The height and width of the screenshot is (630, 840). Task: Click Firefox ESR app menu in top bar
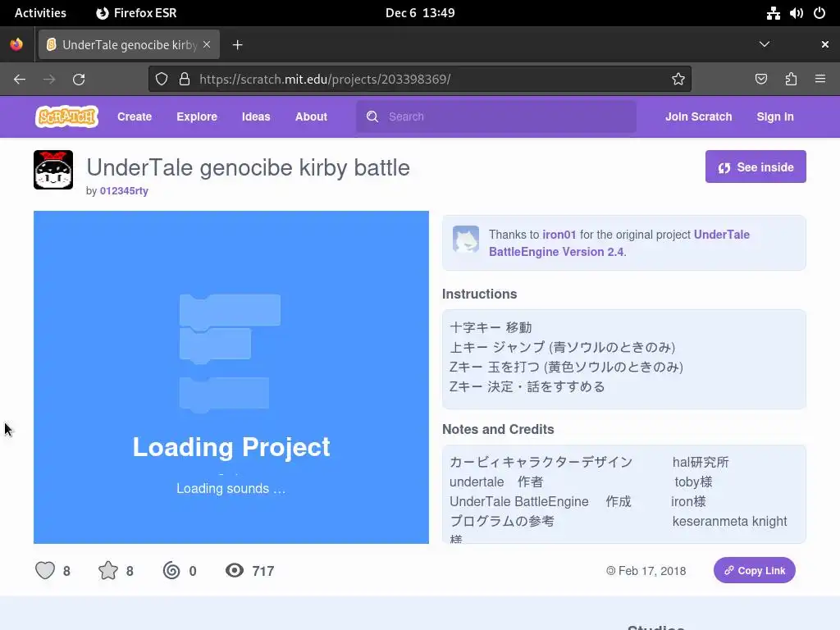tap(137, 13)
